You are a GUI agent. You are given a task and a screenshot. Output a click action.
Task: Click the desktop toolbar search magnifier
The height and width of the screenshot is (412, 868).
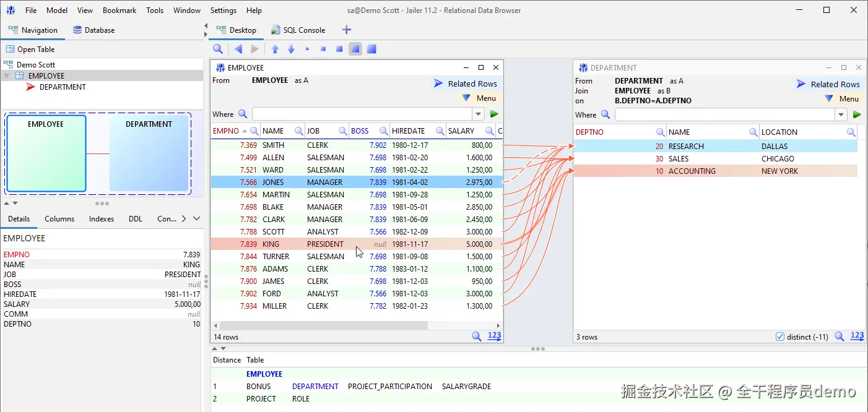tap(218, 49)
